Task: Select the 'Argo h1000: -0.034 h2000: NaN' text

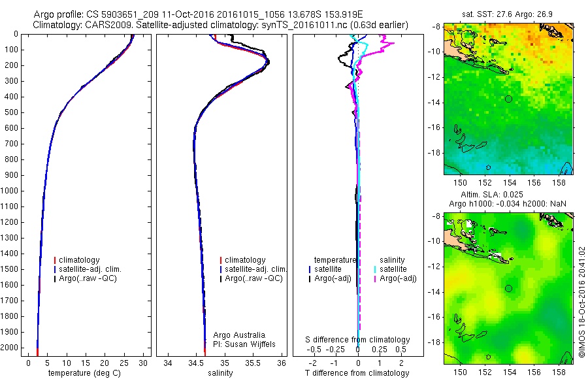Action: 508,204
